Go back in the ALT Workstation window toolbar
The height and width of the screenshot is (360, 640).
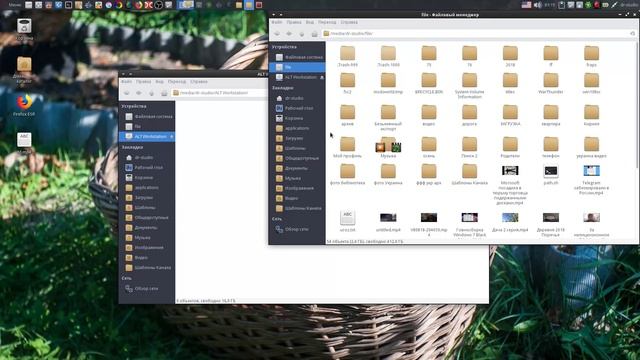pos(127,93)
